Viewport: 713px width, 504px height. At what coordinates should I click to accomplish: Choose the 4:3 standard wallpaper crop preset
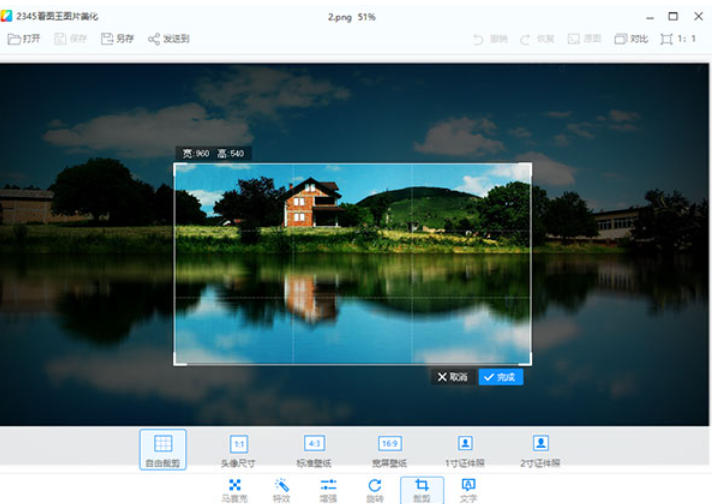coord(314,449)
